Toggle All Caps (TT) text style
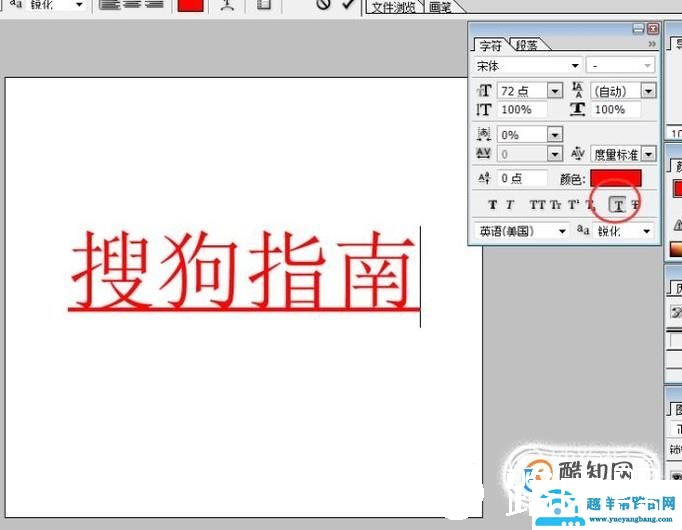 (x=537, y=204)
